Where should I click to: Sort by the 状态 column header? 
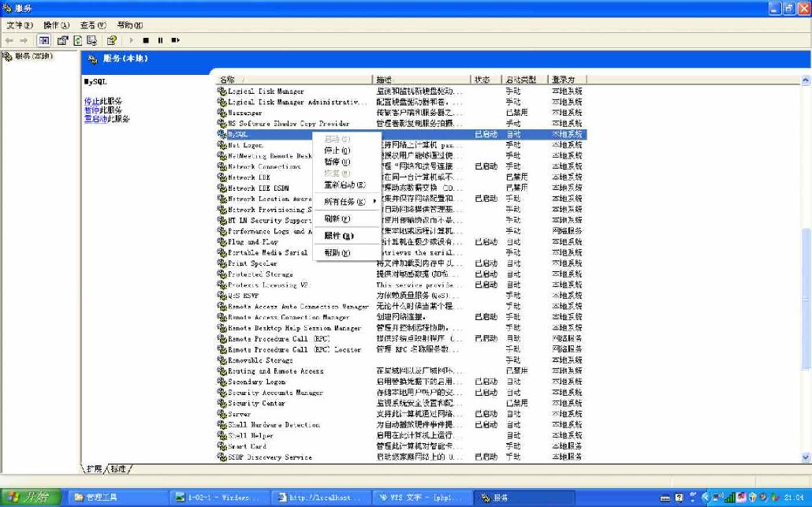486,80
